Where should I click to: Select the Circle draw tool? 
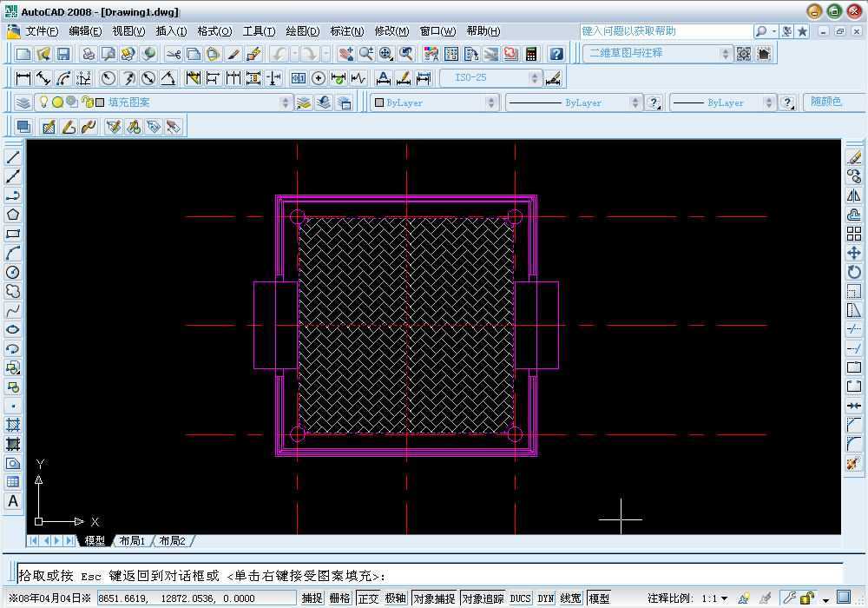13,273
